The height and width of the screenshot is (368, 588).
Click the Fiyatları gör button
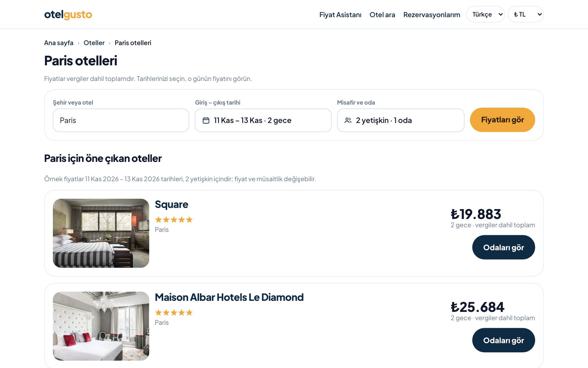pyautogui.click(x=502, y=120)
